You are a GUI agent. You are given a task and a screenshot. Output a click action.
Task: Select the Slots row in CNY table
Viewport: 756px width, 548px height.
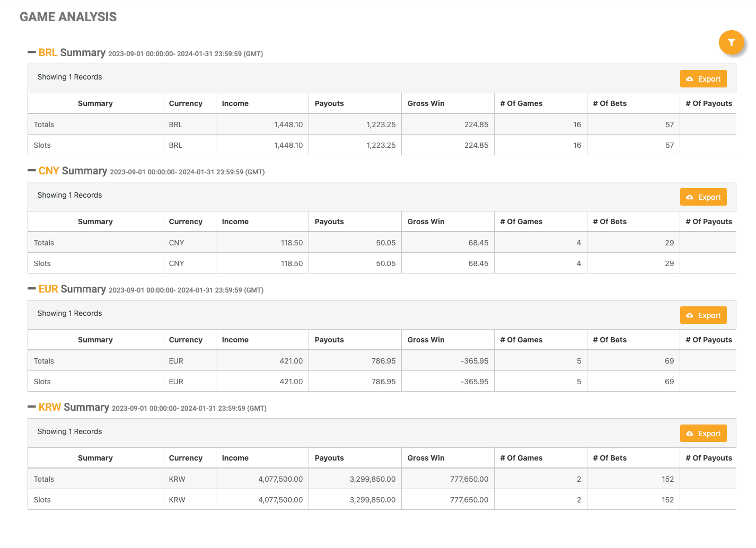pos(42,263)
